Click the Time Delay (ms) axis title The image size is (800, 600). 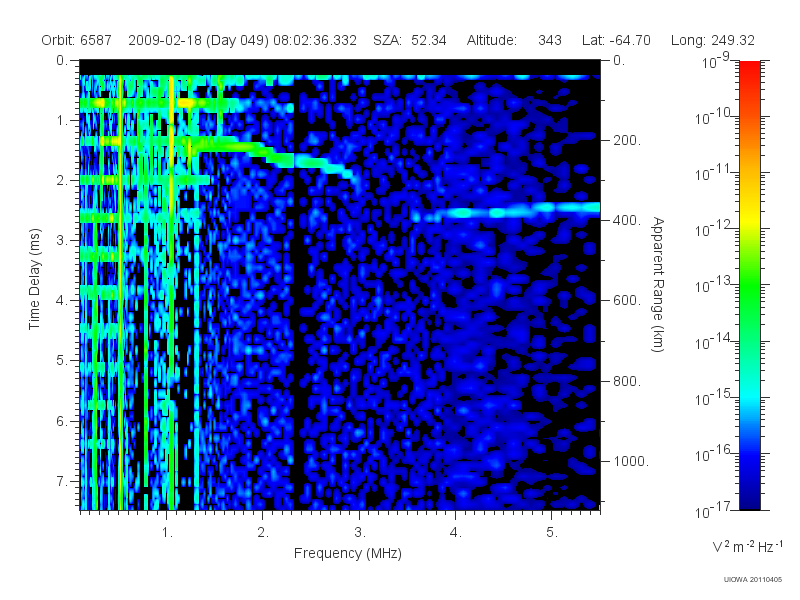(34, 279)
